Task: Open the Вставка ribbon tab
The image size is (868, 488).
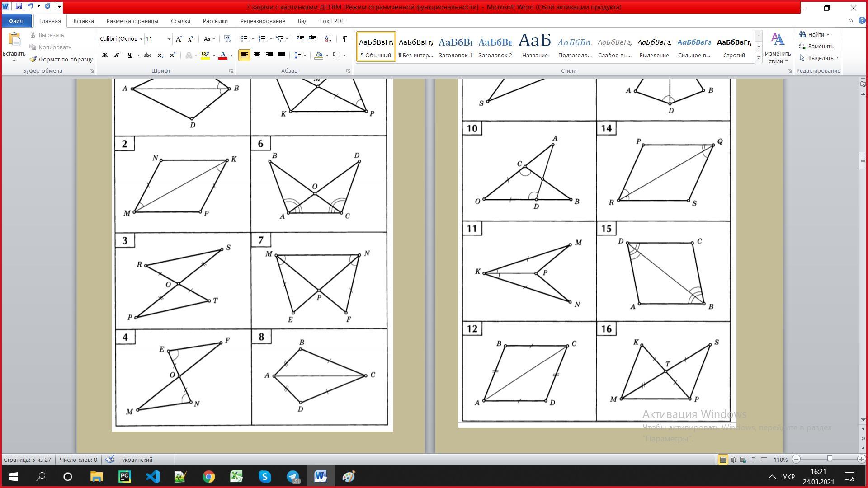Action: click(x=84, y=21)
